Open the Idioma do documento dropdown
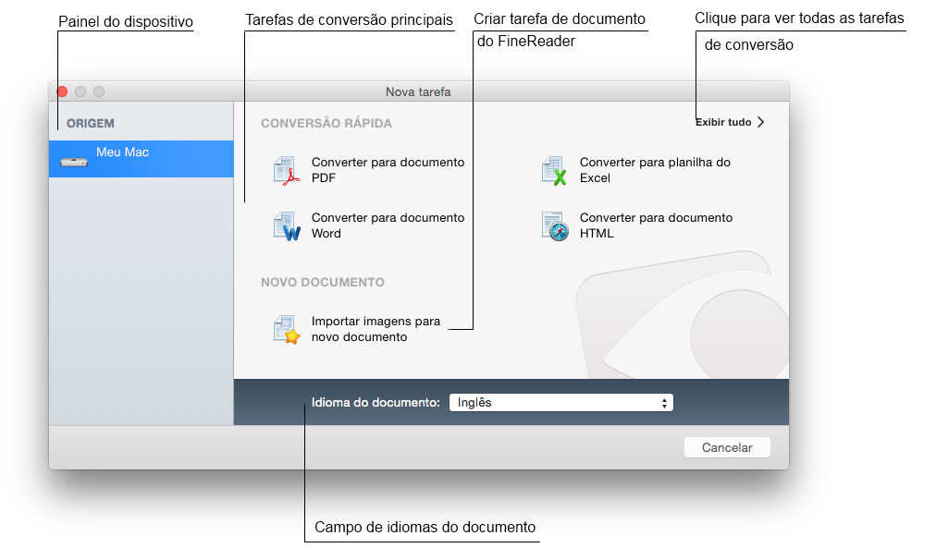The image size is (936, 560). [561, 403]
